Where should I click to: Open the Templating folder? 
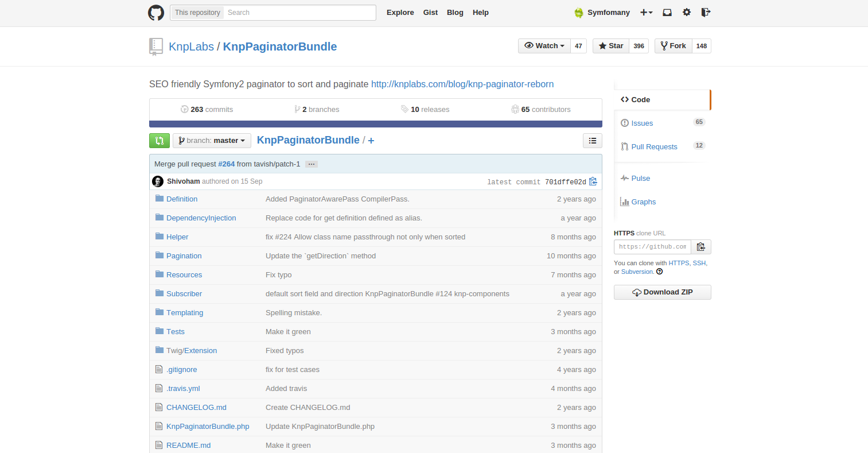185,313
